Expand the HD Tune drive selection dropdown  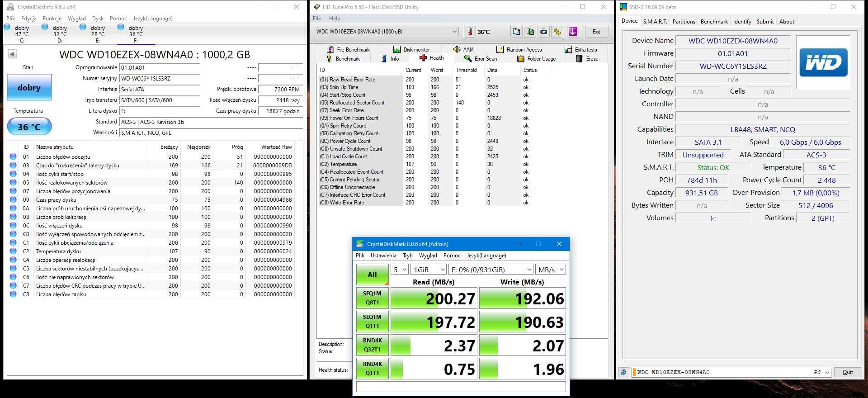tap(454, 32)
